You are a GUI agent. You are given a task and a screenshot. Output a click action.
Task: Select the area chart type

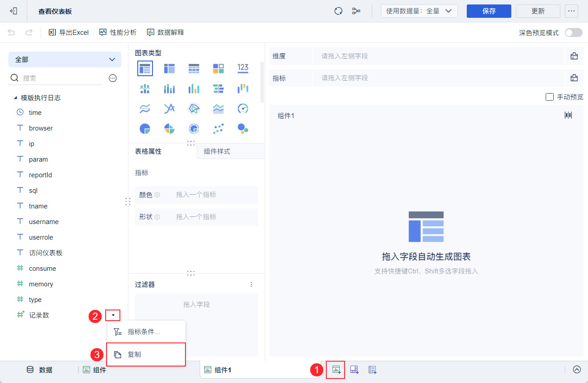click(218, 108)
